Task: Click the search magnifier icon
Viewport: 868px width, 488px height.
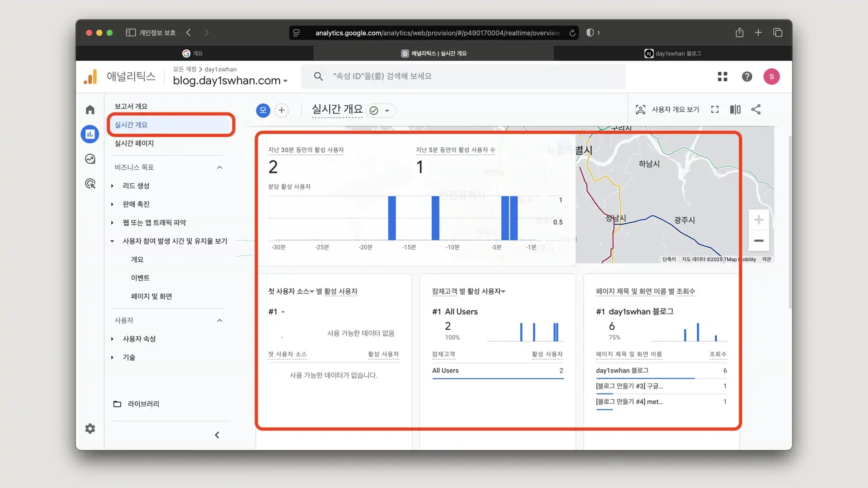Action: point(318,76)
